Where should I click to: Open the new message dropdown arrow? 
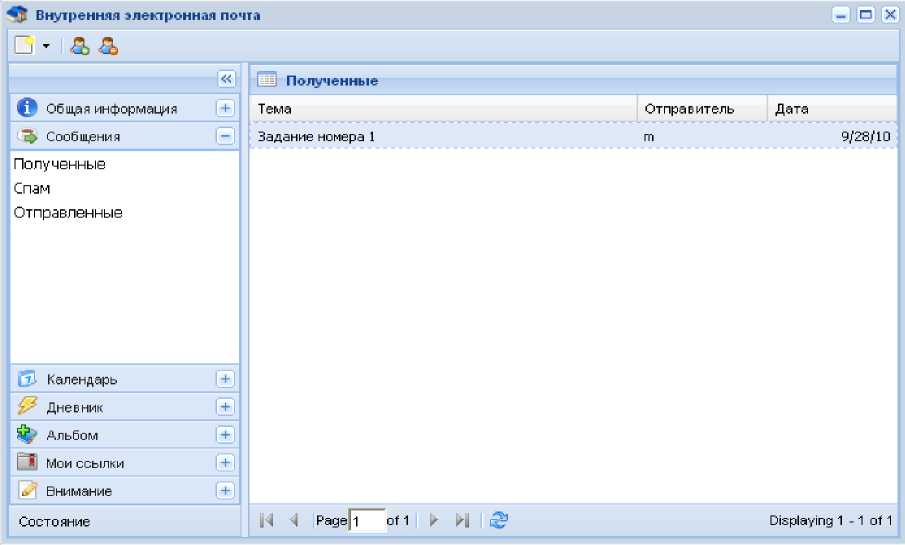click(x=46, y=46)
